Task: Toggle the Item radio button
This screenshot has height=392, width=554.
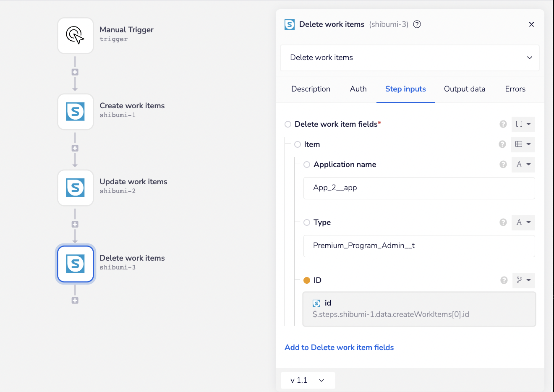Action: tap(298, 144)
